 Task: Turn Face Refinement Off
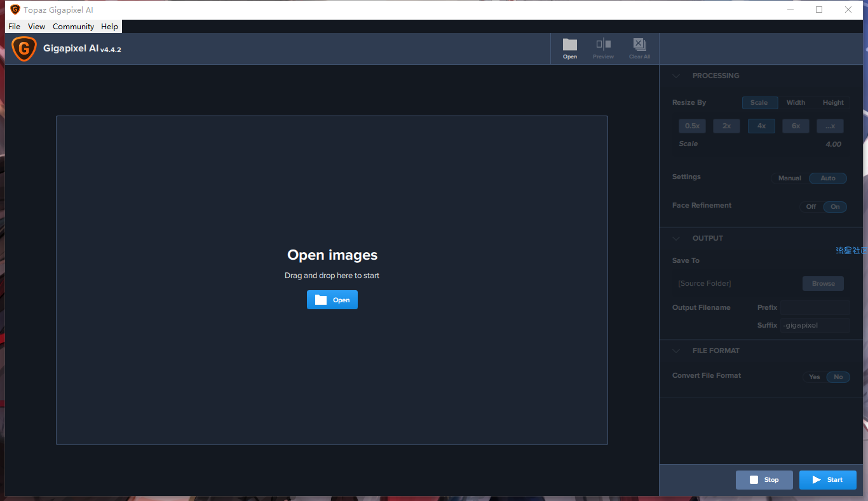pos(811,206)
